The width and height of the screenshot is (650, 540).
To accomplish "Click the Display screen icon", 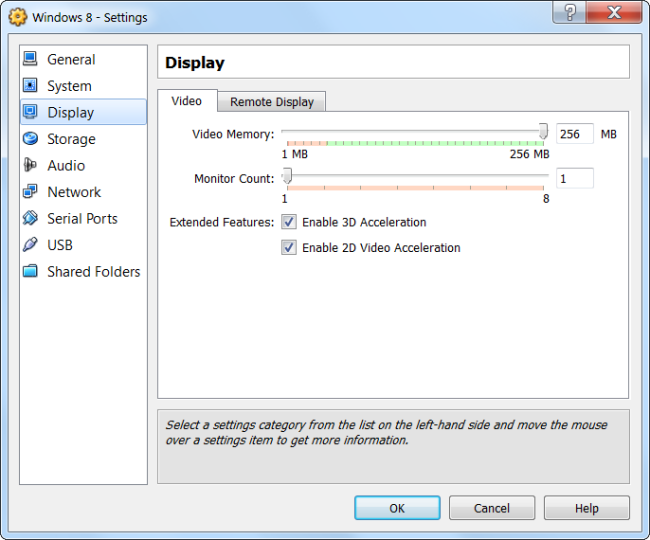I will 30,112.
